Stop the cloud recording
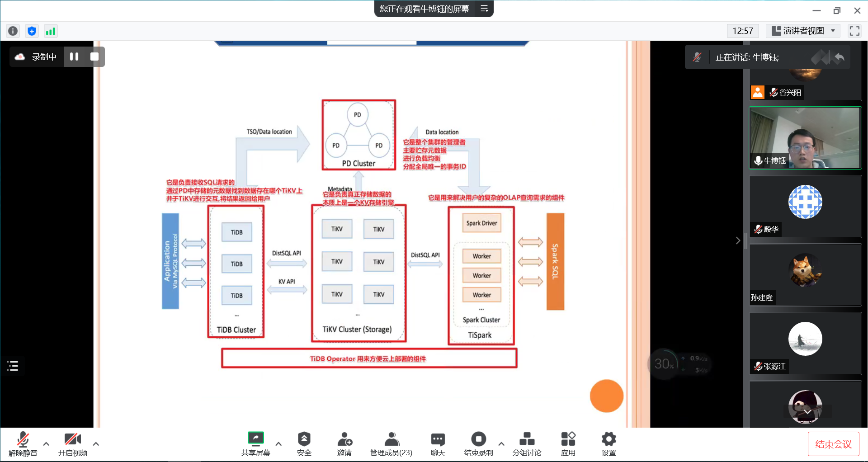 click(94, 57)
